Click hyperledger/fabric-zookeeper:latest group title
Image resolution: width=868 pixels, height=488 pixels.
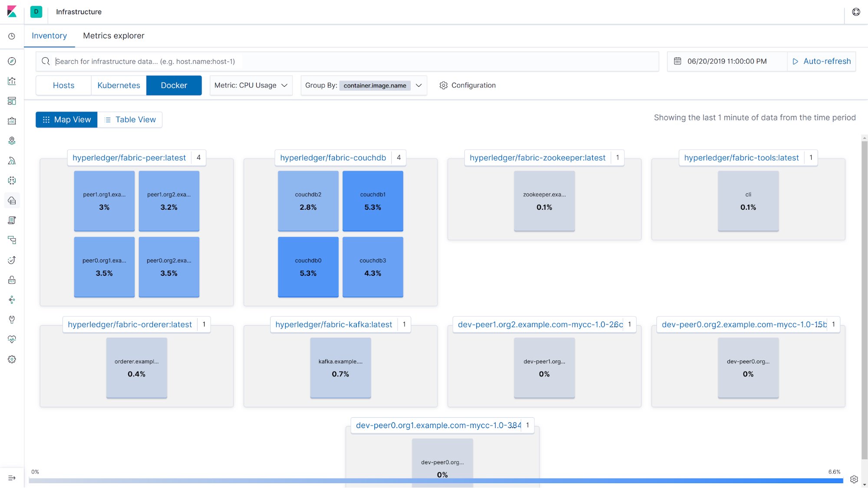tap(538, 158)
